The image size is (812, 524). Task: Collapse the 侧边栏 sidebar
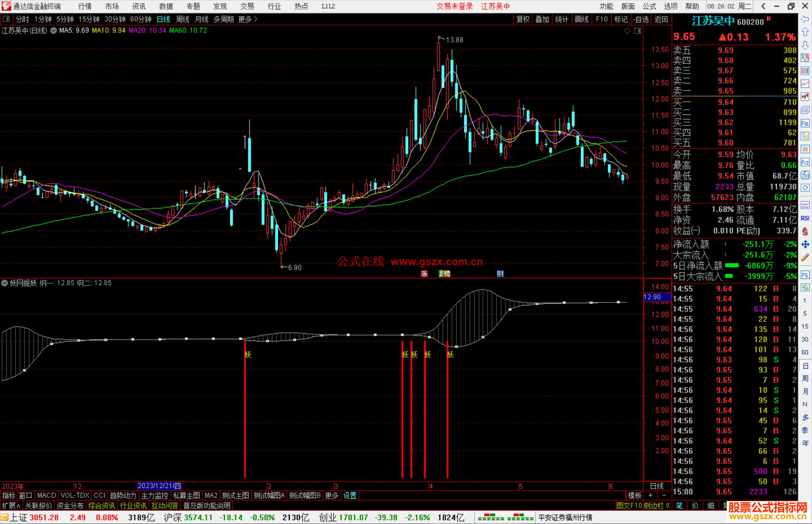(x=657, y=506)
